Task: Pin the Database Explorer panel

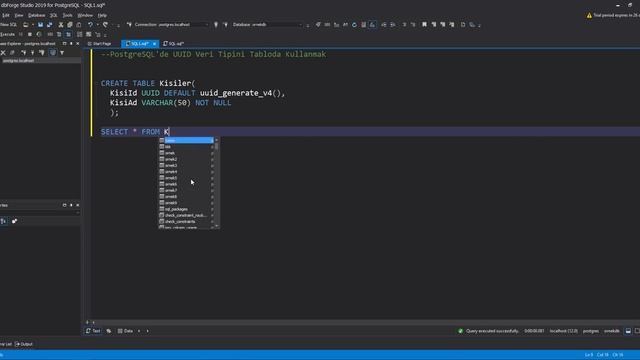Action: click(x=71, y=43)
